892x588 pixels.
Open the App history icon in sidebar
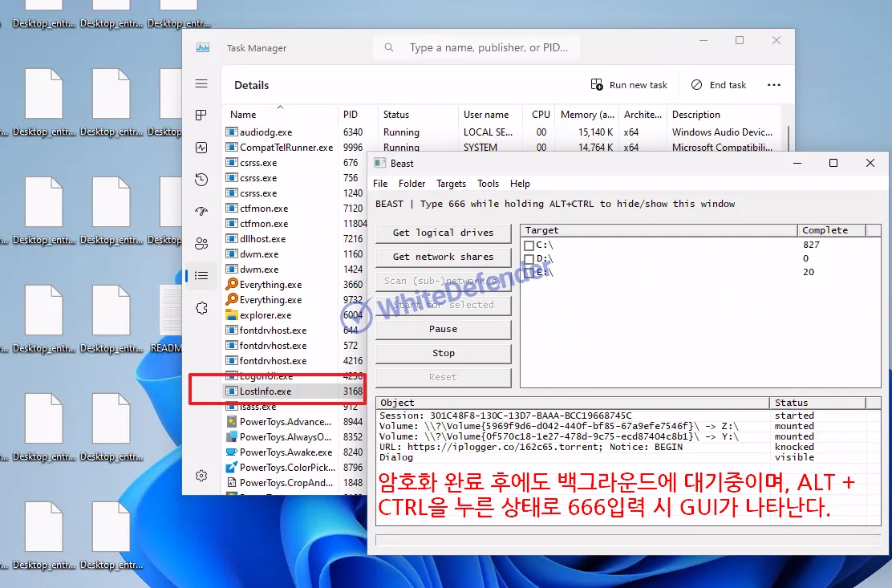pos(201,180)
